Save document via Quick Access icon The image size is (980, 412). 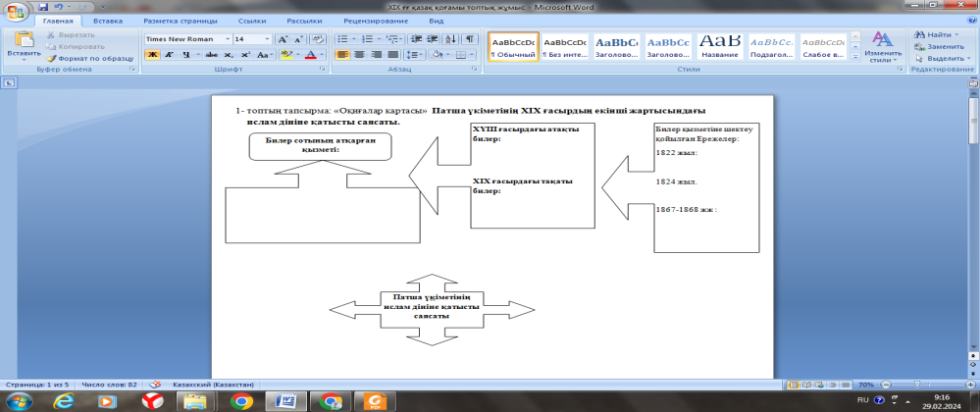tap(43, 7)
